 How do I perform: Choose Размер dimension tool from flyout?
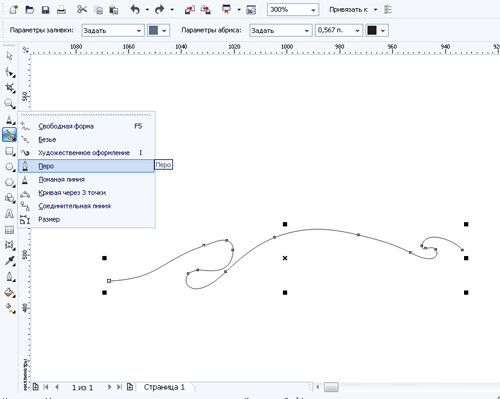click(x=87, y=219)
